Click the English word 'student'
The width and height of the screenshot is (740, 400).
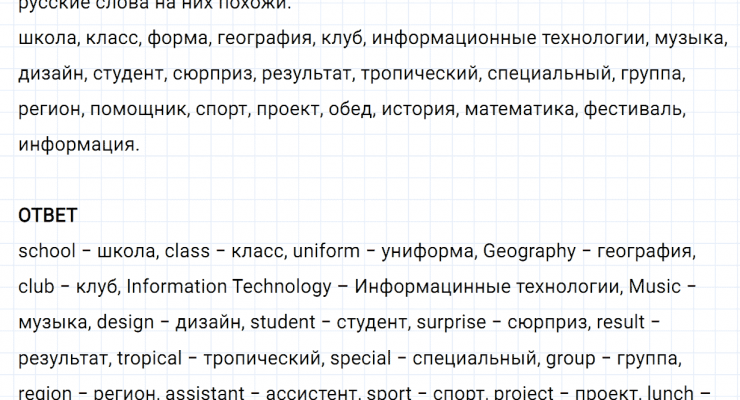[282, 322]
